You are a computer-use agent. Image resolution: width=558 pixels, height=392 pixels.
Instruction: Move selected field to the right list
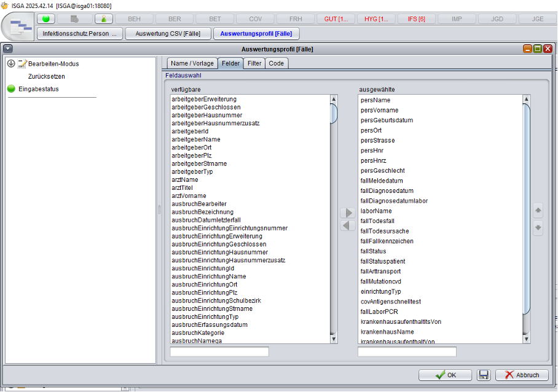348,213
